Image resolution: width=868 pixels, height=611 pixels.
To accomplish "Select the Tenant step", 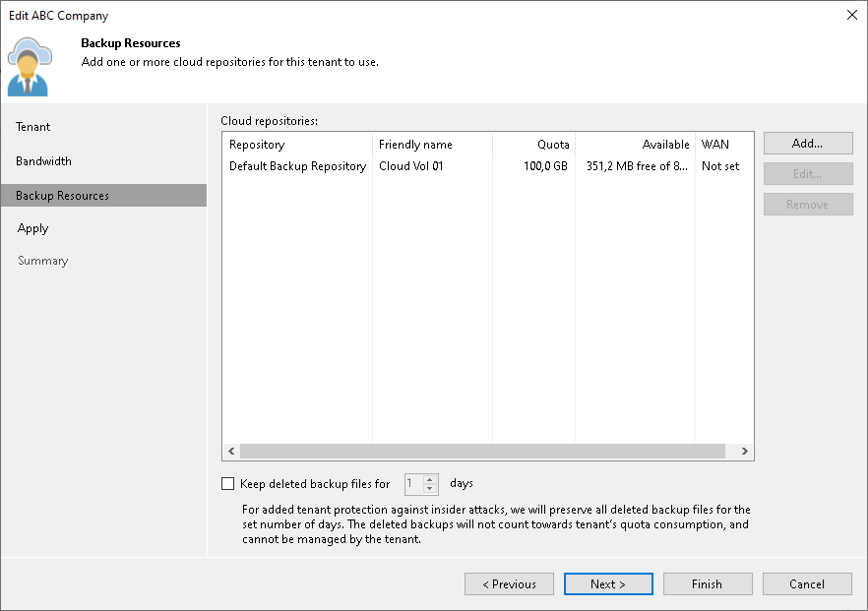I will point(32,126).
